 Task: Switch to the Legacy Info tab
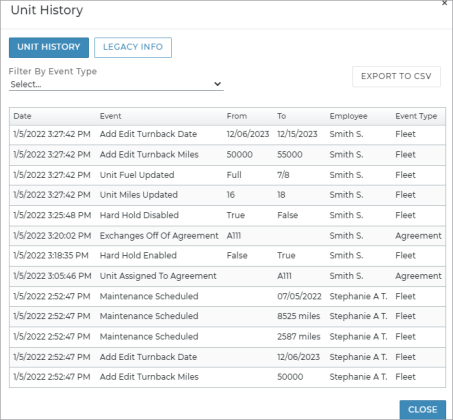tap(133, 47)
